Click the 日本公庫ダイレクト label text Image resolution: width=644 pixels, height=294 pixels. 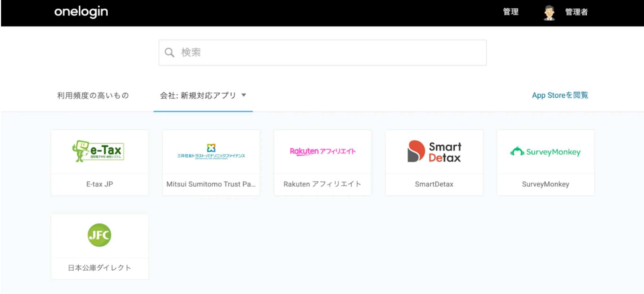99,268
